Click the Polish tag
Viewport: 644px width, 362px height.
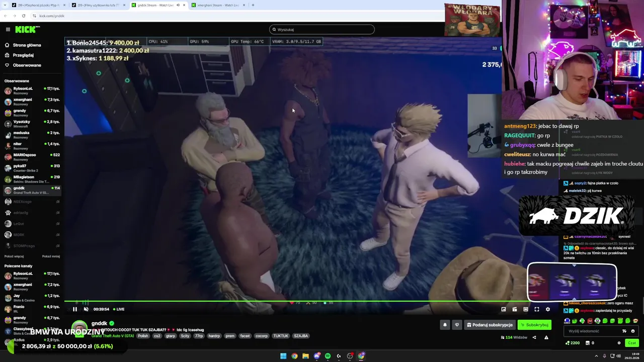point(143,336)
